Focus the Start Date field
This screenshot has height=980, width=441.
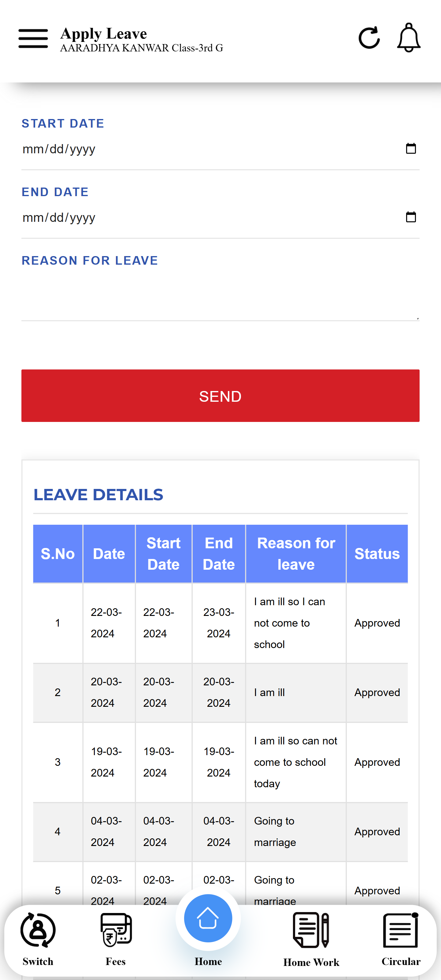click(190, 149)
